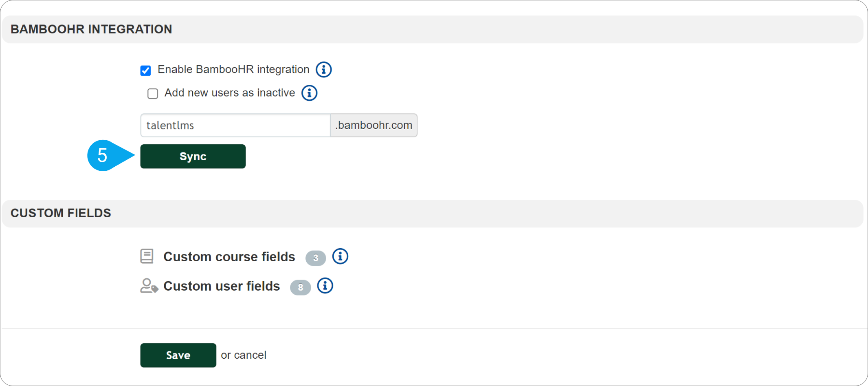The width and height of the screenshot is (868, 386).
Task: Show info for Add new users as inactive
Action: coord(310,93)
